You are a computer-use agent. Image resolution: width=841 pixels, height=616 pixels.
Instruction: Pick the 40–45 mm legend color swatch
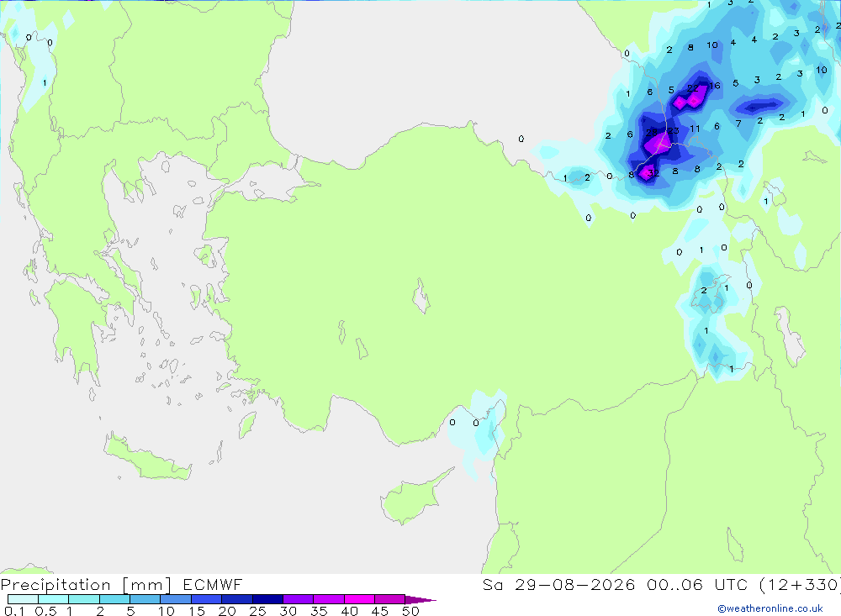(x=359, y=599)
